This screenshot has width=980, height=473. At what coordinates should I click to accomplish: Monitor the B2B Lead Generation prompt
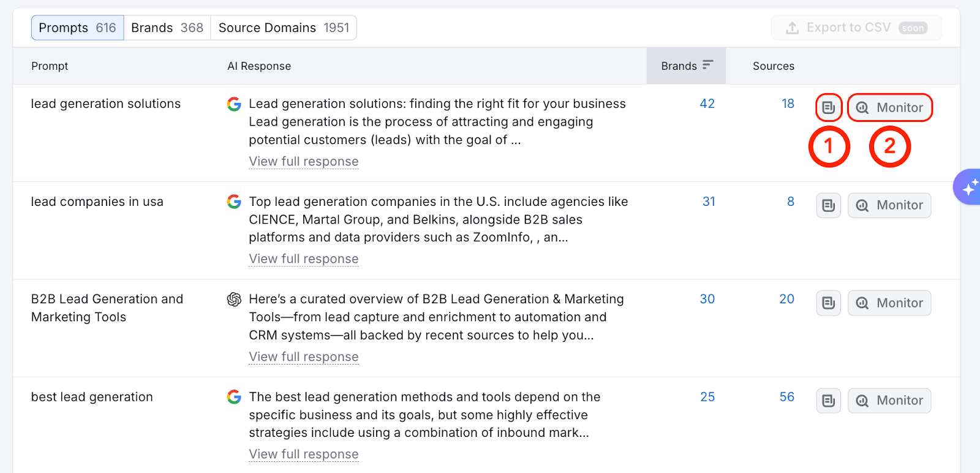pos(889,303)
